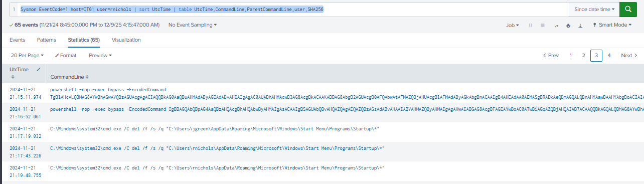Viewport: 644px width, 184px height.
Task: Sort the CommandLine column
Action: 87,77
